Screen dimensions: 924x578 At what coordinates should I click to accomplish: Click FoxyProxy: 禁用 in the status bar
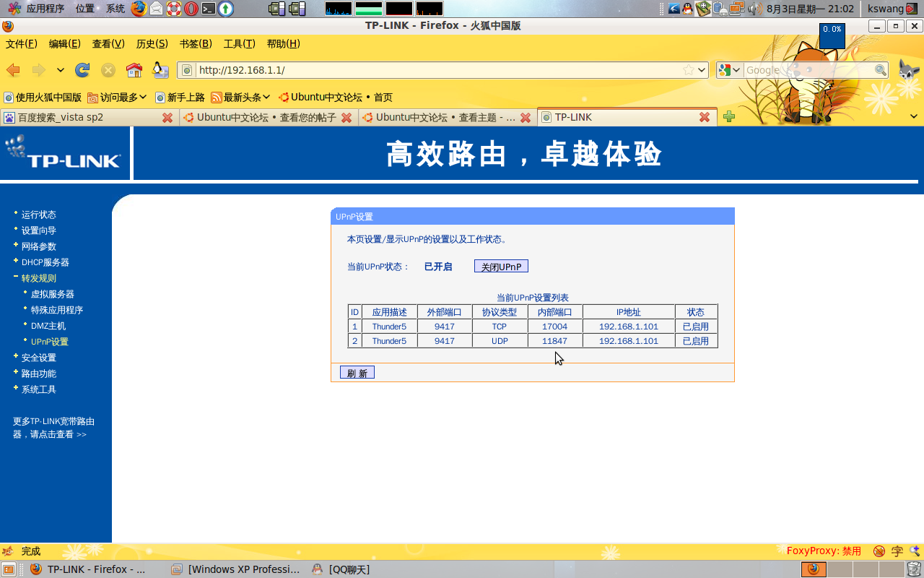pyautogui.click(x=824, y=551)
